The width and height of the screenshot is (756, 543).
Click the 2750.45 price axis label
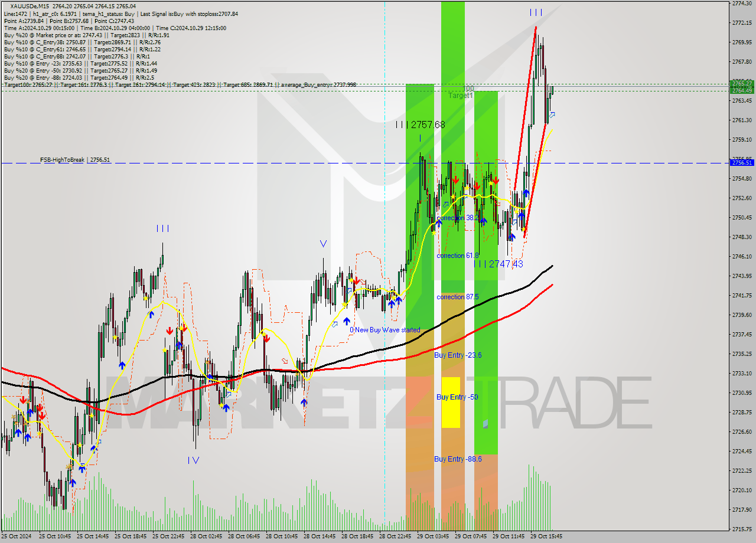[x=742, y=218]
